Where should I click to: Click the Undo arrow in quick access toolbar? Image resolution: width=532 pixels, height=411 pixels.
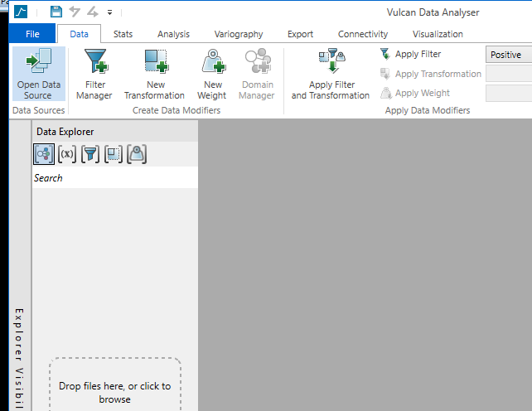pyautogui.click(x=75, y=12)
